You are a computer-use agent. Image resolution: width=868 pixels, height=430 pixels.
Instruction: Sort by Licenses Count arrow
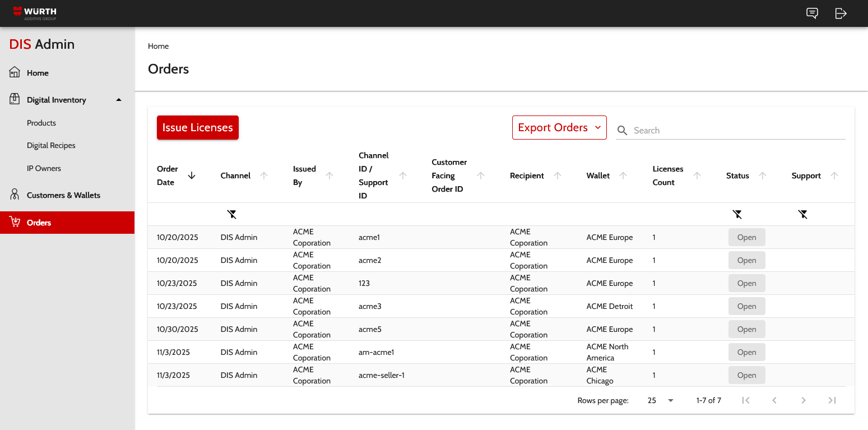coord(697,175)
